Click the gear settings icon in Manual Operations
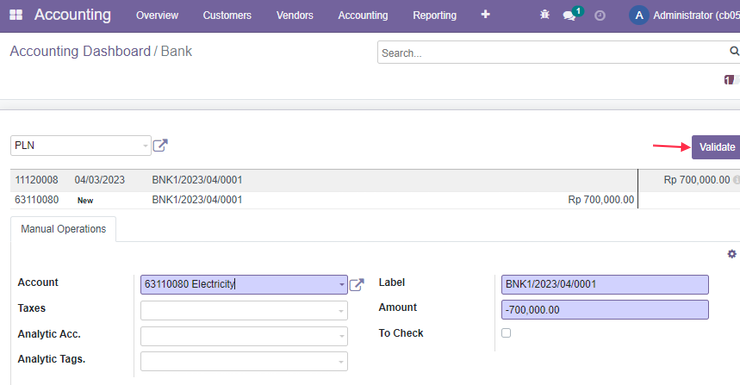 pos(732,254)
